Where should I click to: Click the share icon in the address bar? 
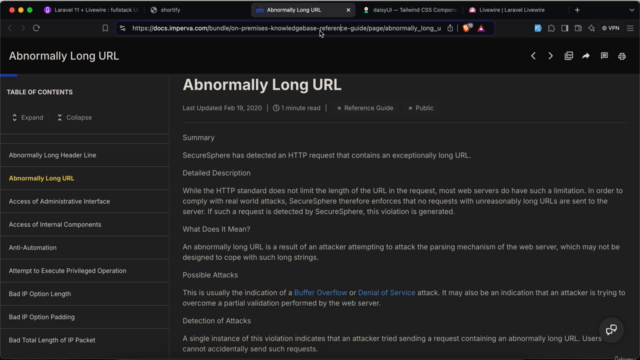point(450,28)
